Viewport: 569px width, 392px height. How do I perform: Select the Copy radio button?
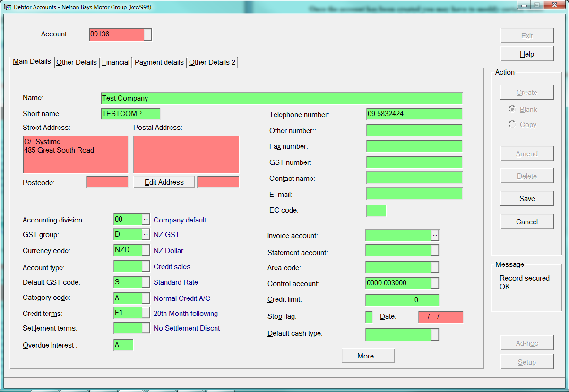coord(512,124)
